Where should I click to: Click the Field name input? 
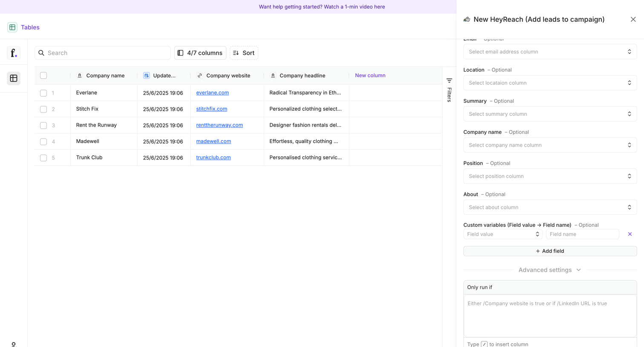click(x=582, y=234)
